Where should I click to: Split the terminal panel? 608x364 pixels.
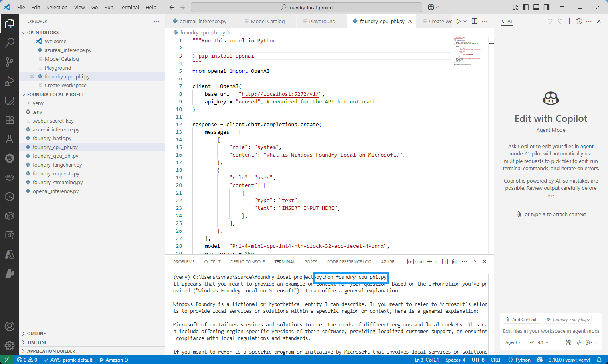pos(445,261)
